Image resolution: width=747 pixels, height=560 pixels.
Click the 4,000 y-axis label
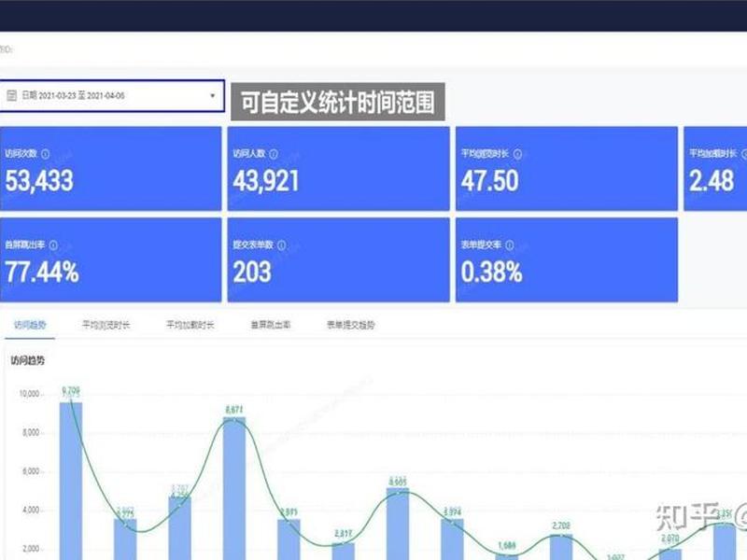[x=31, y=510]
